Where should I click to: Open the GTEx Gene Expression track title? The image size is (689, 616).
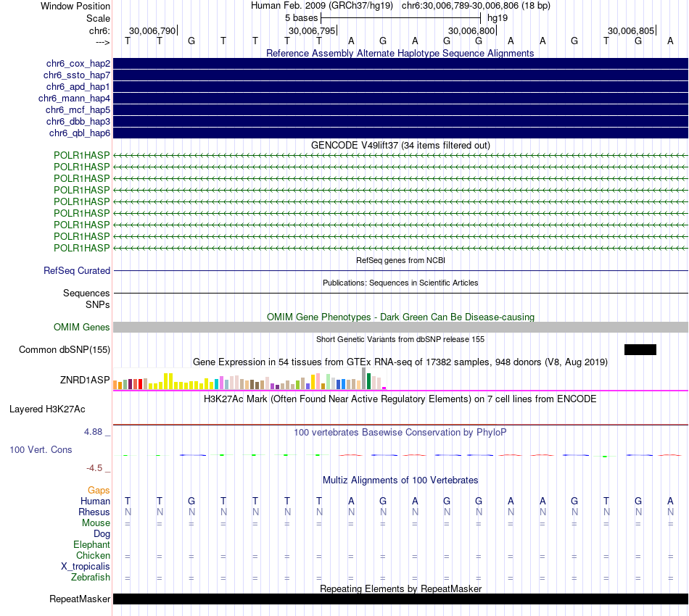[400, 362]
